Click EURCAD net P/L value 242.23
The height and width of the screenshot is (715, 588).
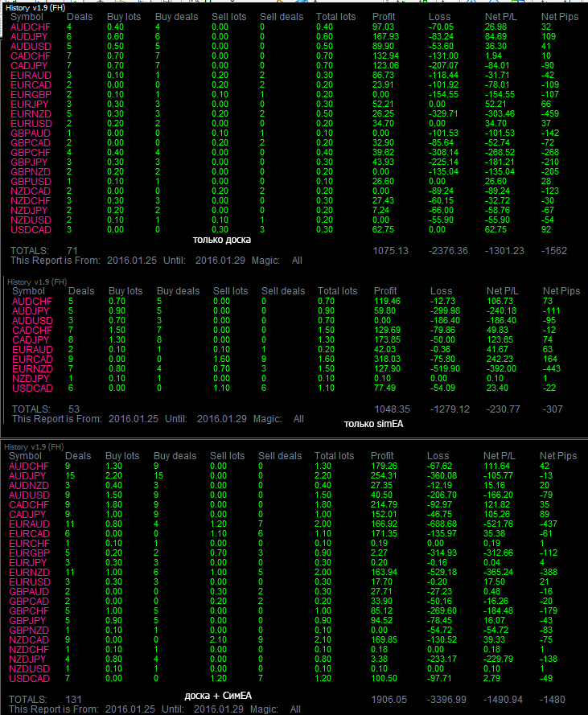point(500,359)
